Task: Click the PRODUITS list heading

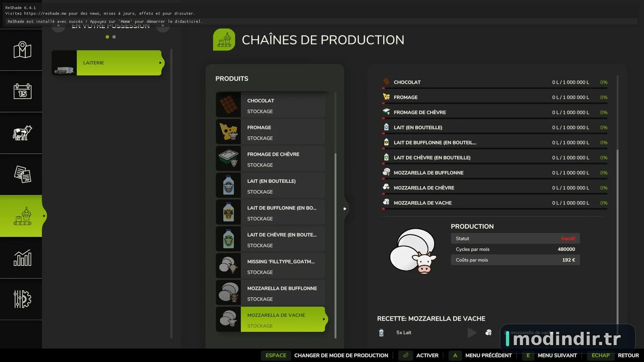Action: (232, 78)
